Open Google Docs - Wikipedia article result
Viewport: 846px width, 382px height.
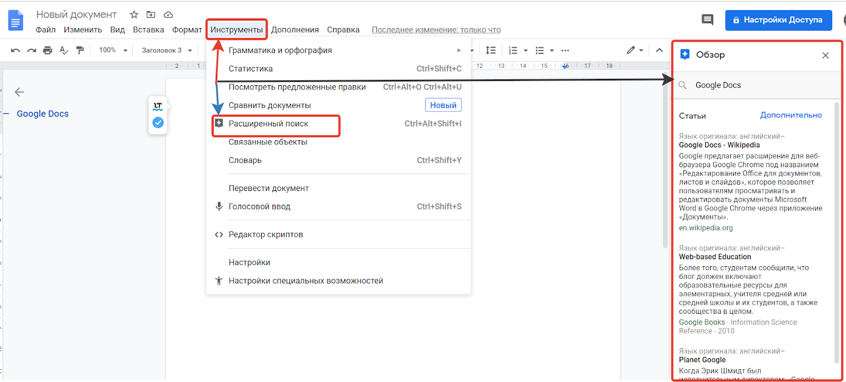pos(719,145)
